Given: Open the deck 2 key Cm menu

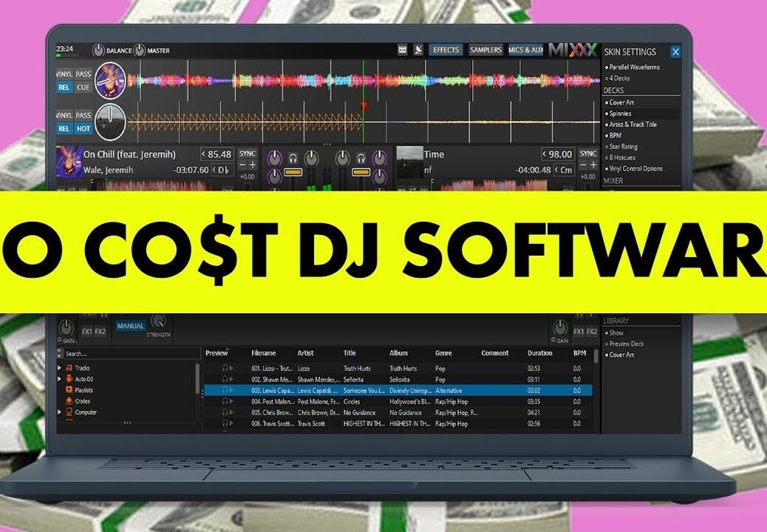Looking at the screenshot, I should tap(563, 170).
